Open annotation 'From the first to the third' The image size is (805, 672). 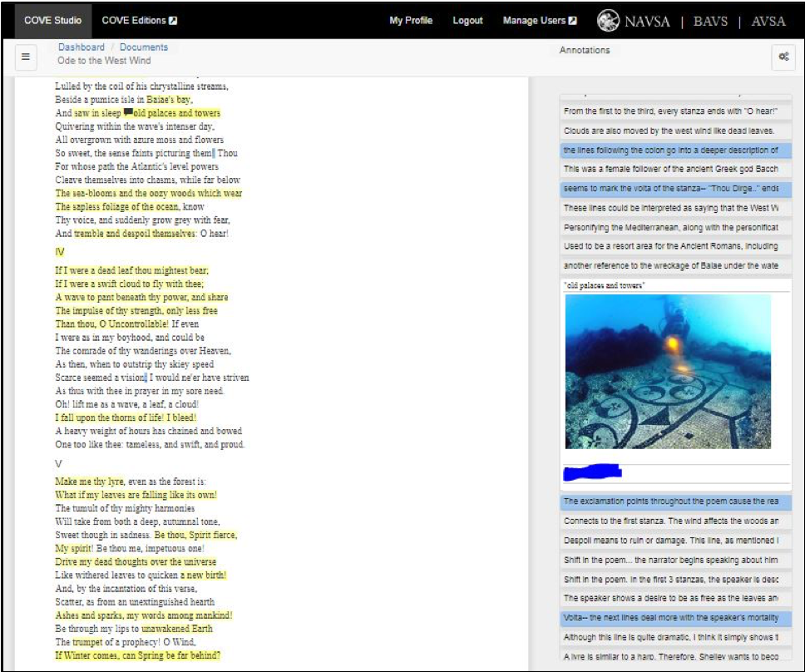pos(675,111)
